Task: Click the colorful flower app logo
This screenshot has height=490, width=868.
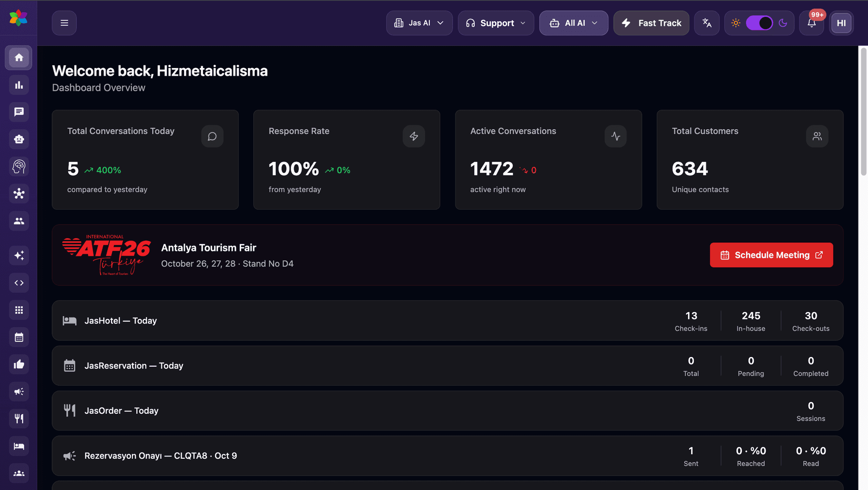Action: point(19,18)
